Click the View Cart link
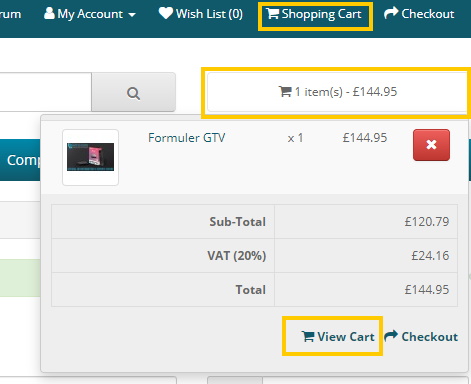Screen dimensions: 471x384 338,337
